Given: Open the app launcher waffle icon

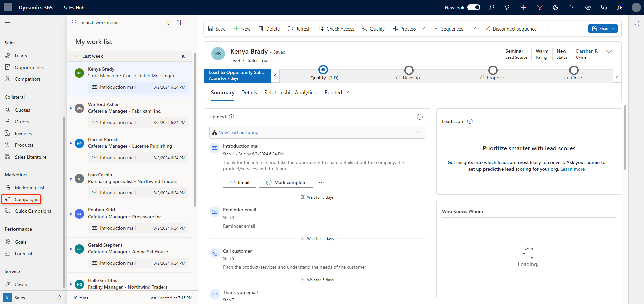Looking at the screenshot, I should tap(8, 7).
